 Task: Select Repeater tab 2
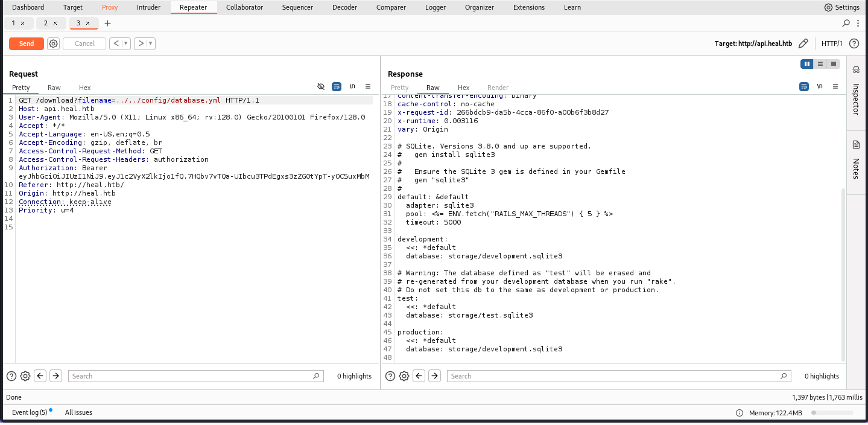[x=51, y=23]
